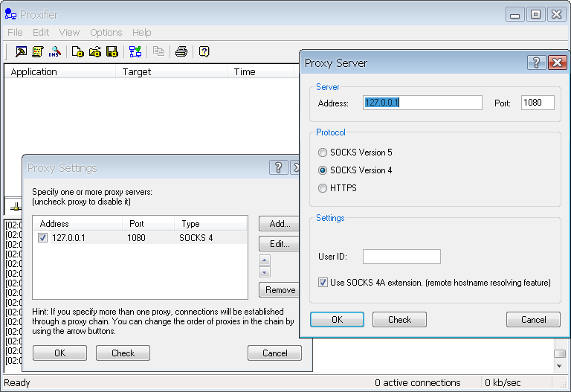Maximize the Proxifier main window
This screenshot has height=392, width=571.
pos(535,14)
